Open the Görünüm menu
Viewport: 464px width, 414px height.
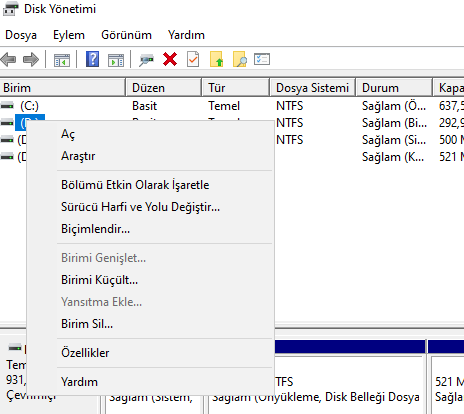[126, 35]
